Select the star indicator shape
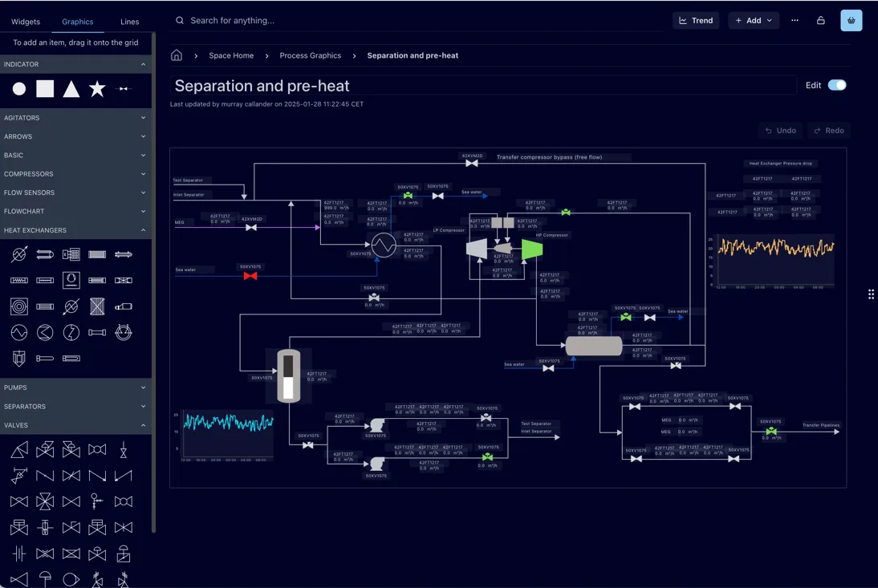This screenshot has width=878, height=588. click(97, 89)
